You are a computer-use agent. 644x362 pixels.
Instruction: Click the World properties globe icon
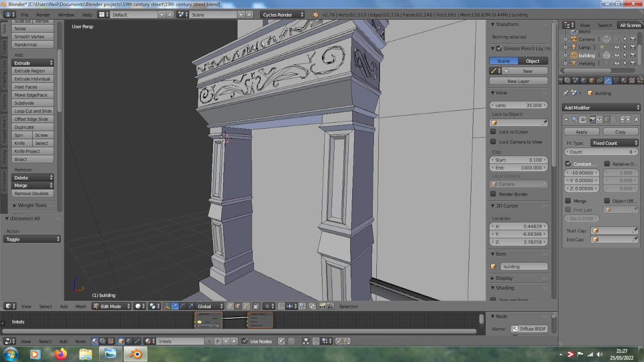pos(584,80)
